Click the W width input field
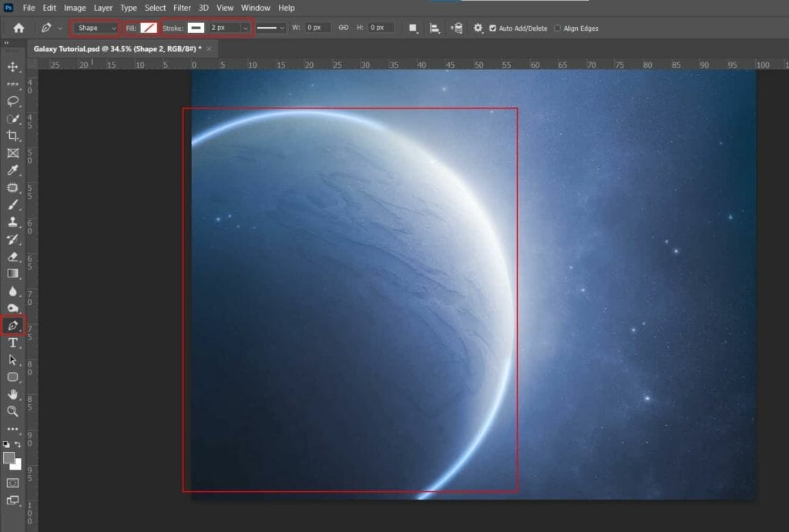 [x=318, y=28]
